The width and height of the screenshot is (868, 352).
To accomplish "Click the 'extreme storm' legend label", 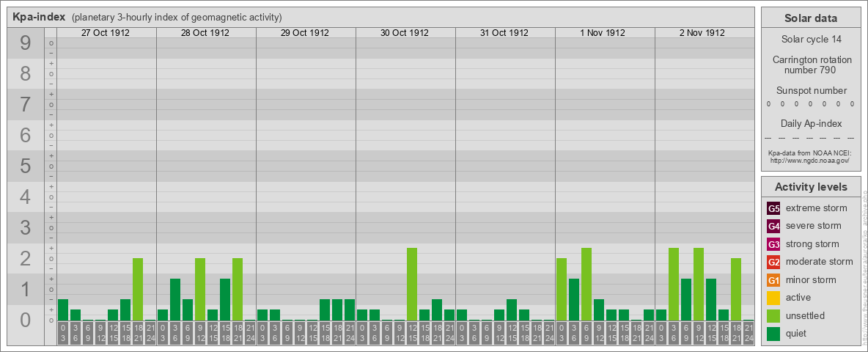I will point(817,208).
